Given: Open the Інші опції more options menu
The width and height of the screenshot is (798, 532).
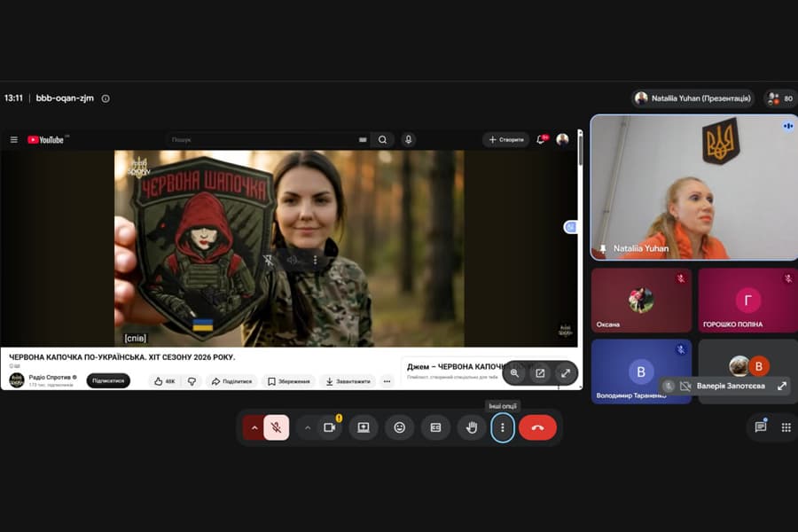Looking at the screenshot, I should tap(503, 427).
